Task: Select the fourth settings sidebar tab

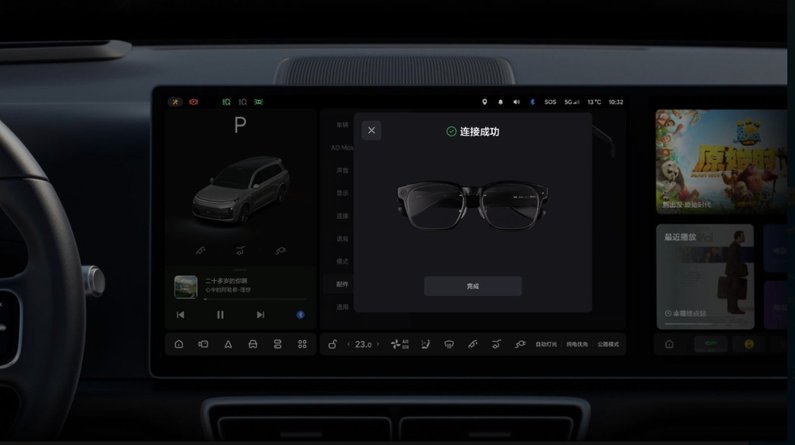Action: [x=342, y=193]
